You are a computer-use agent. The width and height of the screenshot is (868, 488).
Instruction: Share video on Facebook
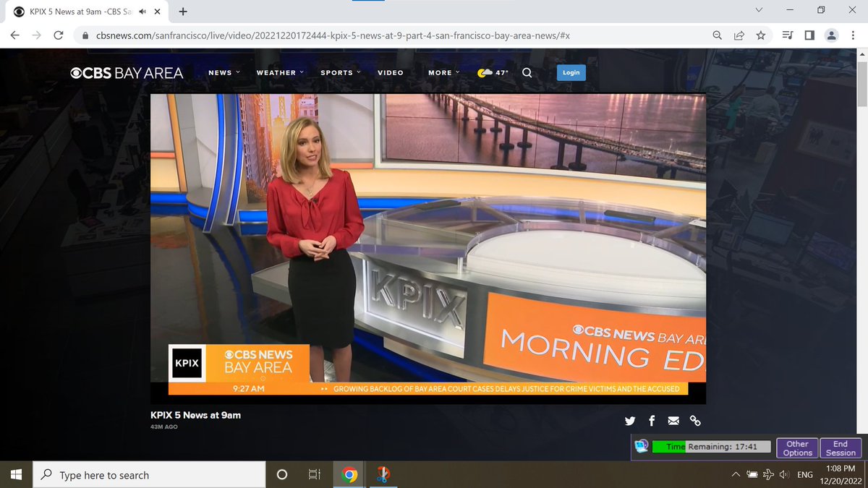pos(652,421)
